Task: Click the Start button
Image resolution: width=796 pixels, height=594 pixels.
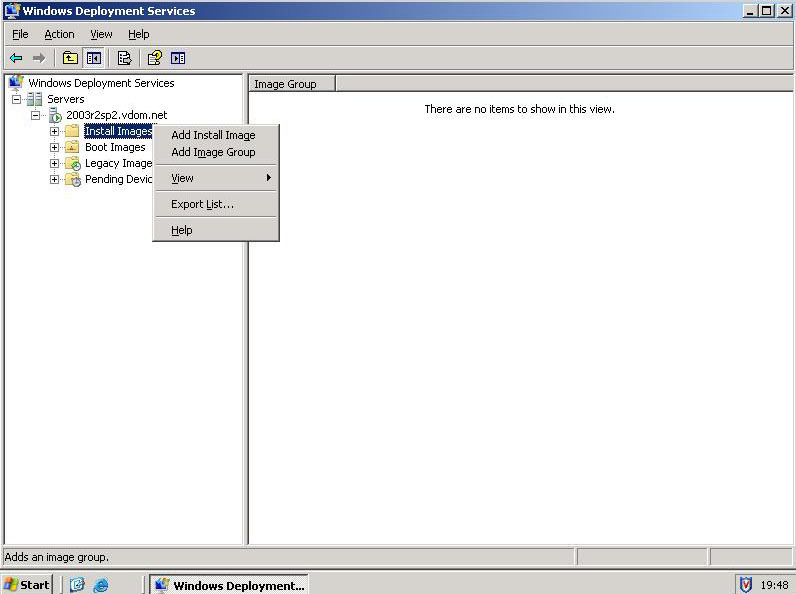Action: click(x=27, y=585)
